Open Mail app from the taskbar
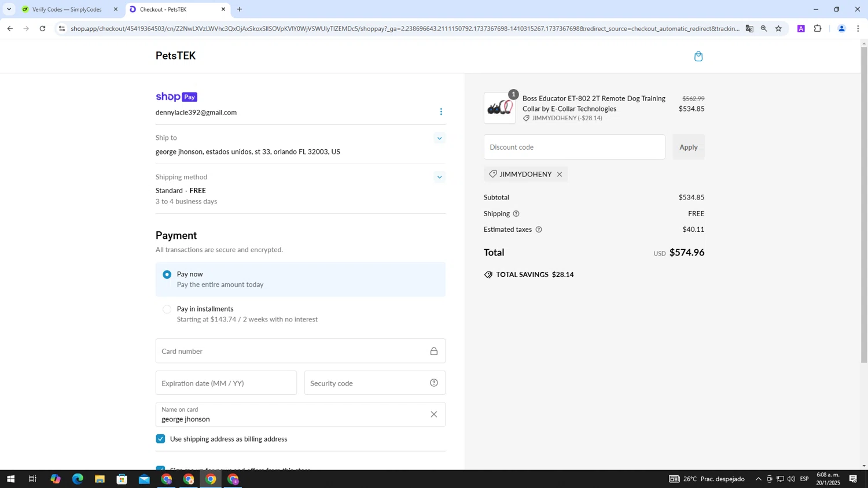The image size is (868, 488). point(144,479)
